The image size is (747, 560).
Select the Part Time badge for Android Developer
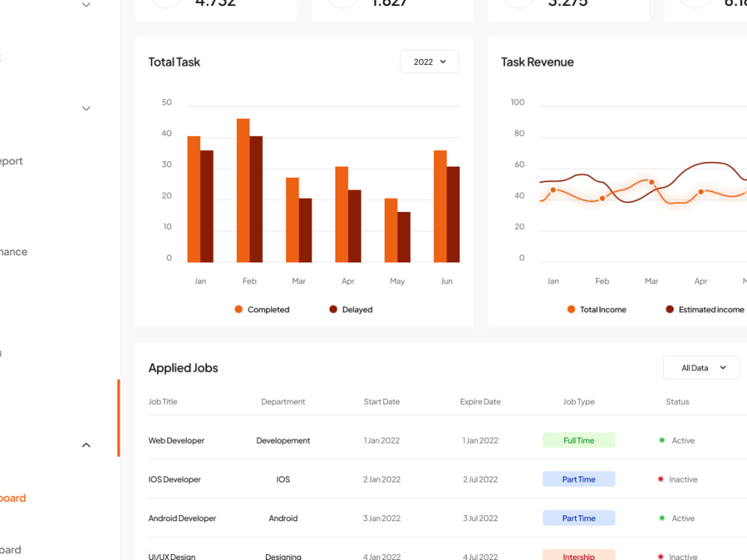579,518
